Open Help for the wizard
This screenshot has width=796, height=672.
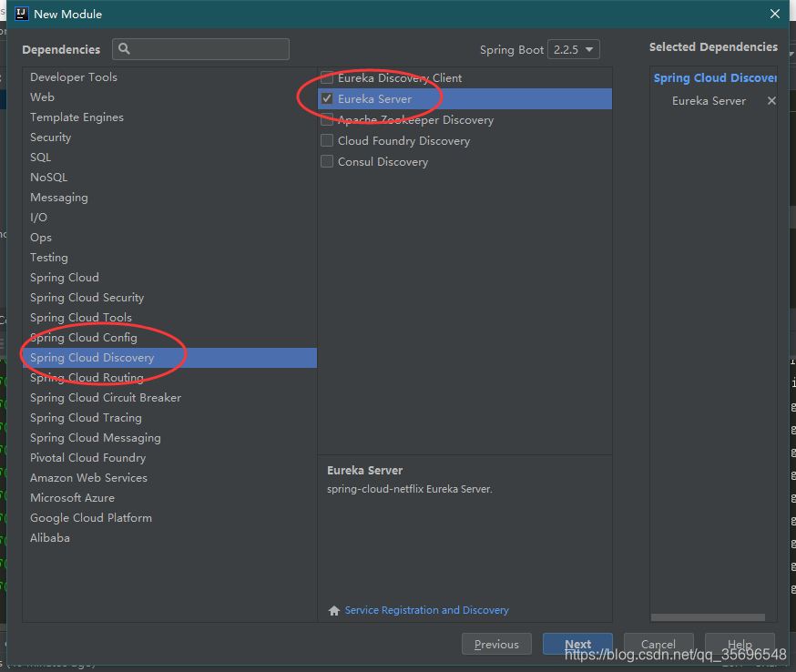point(740,644)
